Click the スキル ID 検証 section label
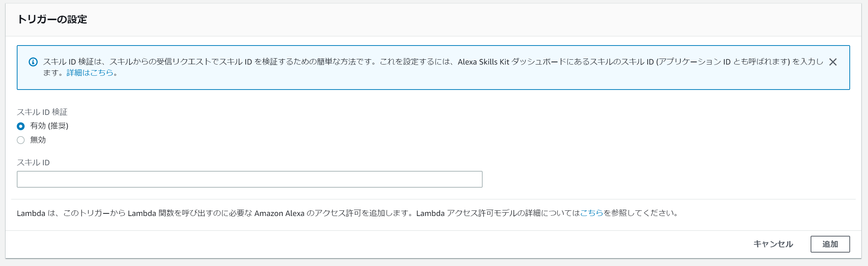This screenshot has height=266, width=868. pos(42,112)
